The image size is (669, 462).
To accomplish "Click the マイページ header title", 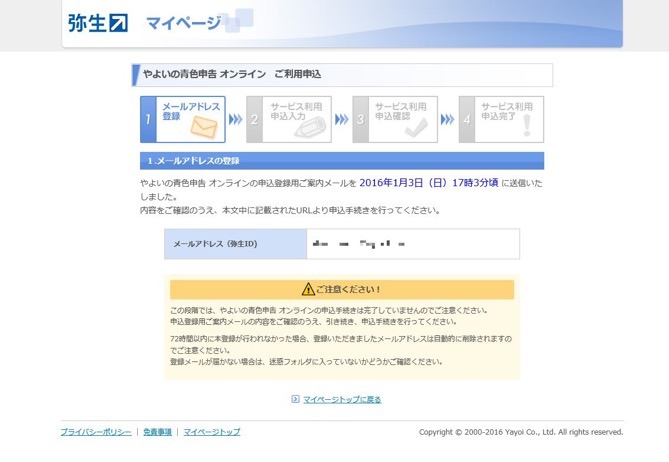I will 183,23.
